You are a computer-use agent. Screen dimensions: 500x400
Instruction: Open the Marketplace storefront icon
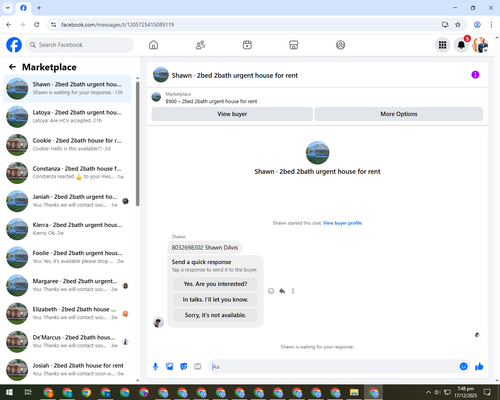(x=294, y=45)
